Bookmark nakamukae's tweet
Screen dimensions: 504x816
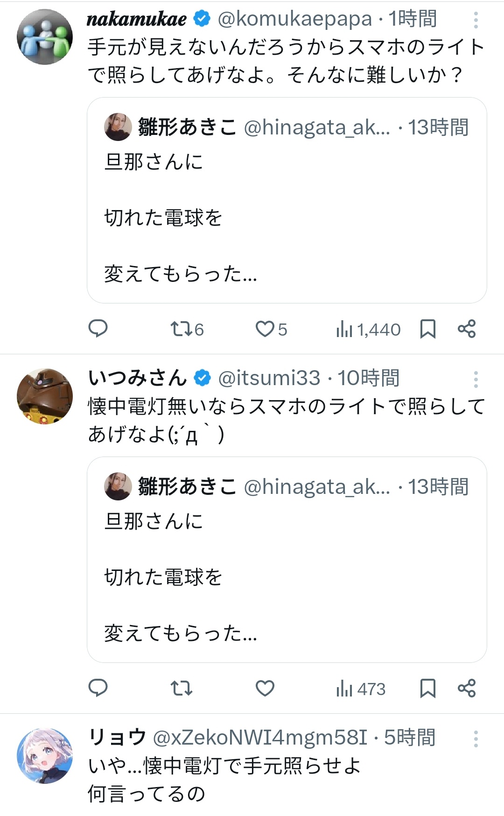(428, 329)
